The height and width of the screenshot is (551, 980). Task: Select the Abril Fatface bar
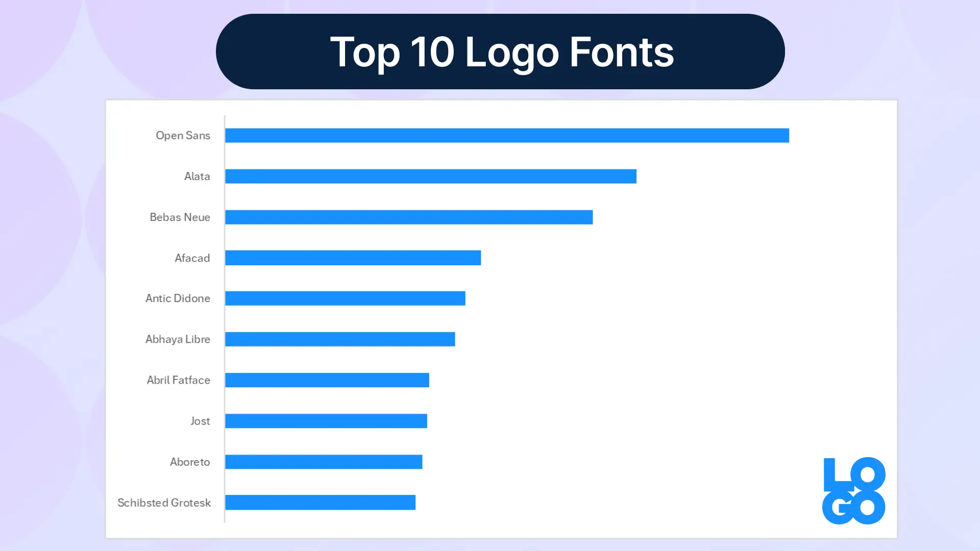[327, 380]
